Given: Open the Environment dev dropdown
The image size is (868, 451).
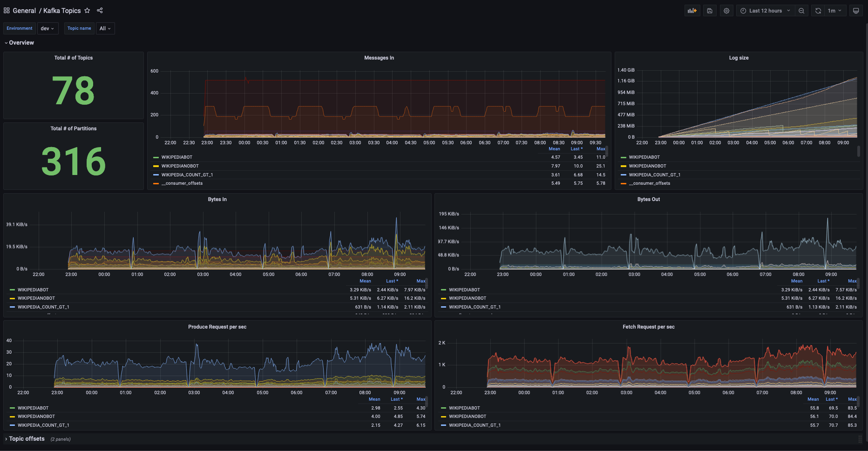Looking at the screenshot, I should point(48,28).
